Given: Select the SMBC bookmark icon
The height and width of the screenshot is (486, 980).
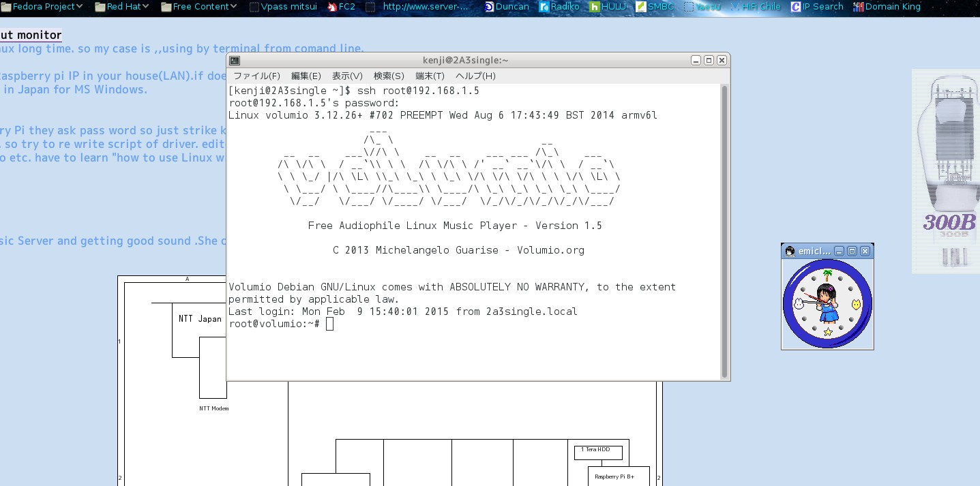Looking at the screenshot, I should click(x=642, y=7).
